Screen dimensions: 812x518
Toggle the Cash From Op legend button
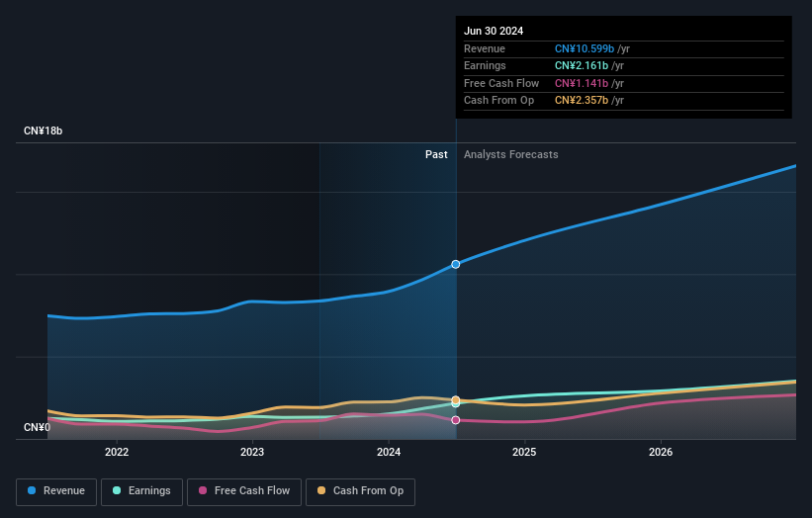pos(360,491)
